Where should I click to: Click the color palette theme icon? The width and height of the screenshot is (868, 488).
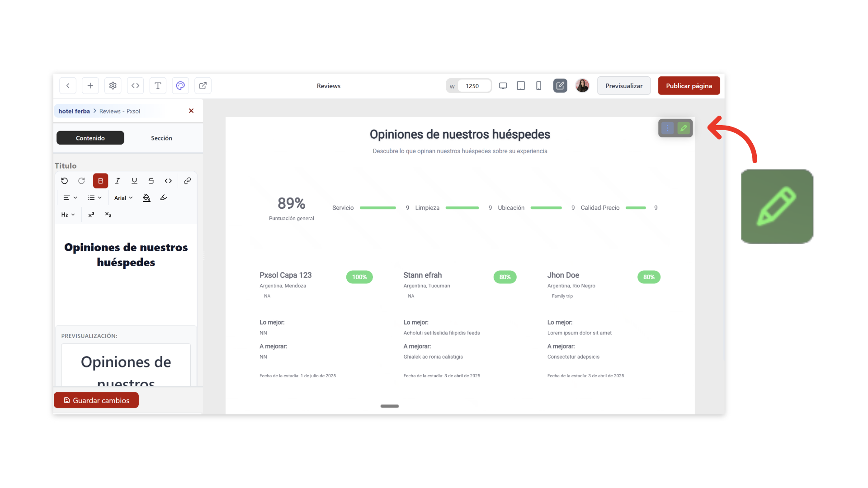pos(180,86)
